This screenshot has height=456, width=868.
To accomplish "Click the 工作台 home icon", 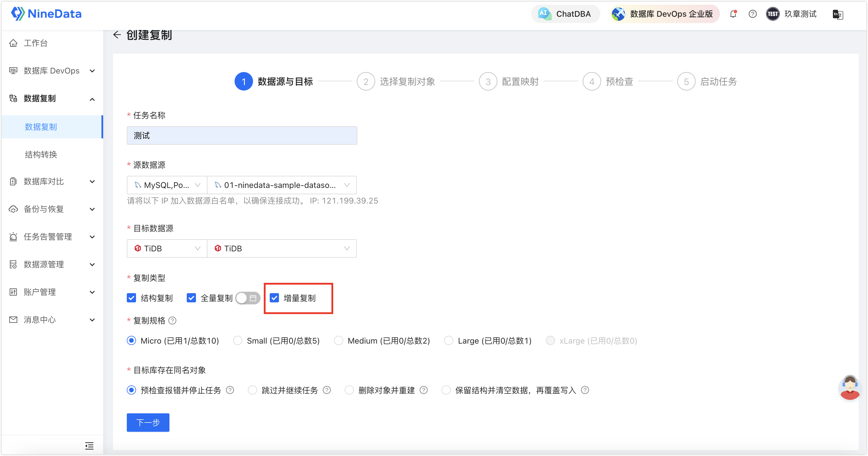I will [13, 43].
